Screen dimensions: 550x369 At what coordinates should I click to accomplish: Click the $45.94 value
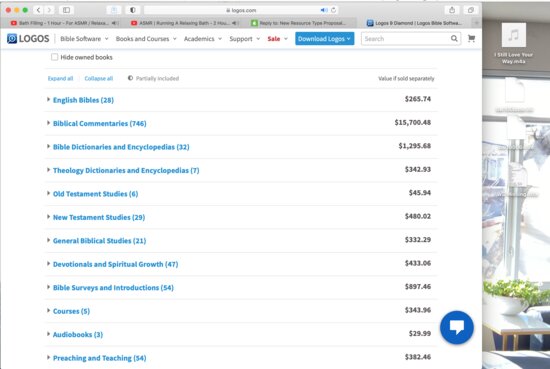(420, 193)
